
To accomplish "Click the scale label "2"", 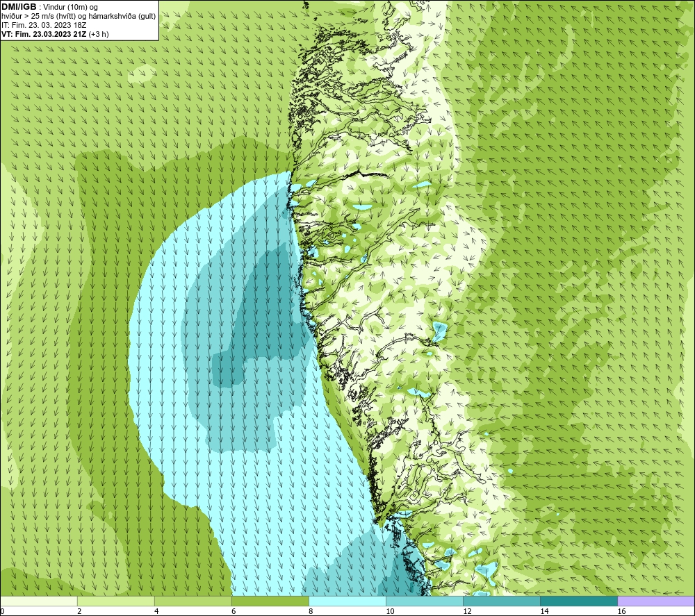I will [x=79, y=611].
